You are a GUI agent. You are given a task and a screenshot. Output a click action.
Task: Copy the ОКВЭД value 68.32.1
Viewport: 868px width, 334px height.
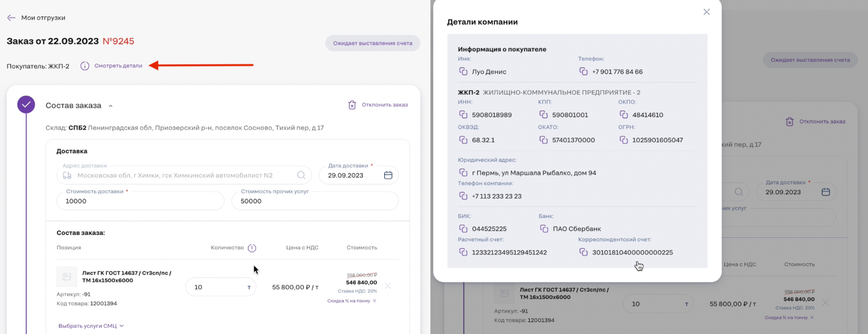pos(463,140)
